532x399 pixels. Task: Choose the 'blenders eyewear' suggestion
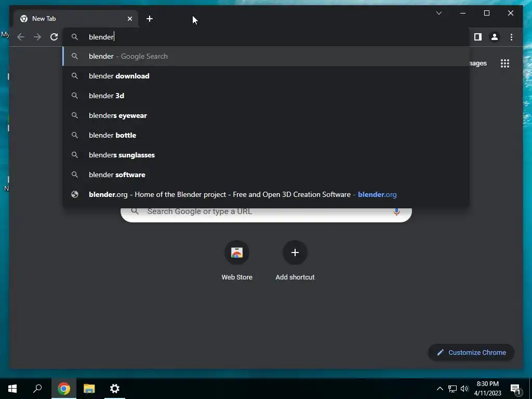(x=266, y=115)
